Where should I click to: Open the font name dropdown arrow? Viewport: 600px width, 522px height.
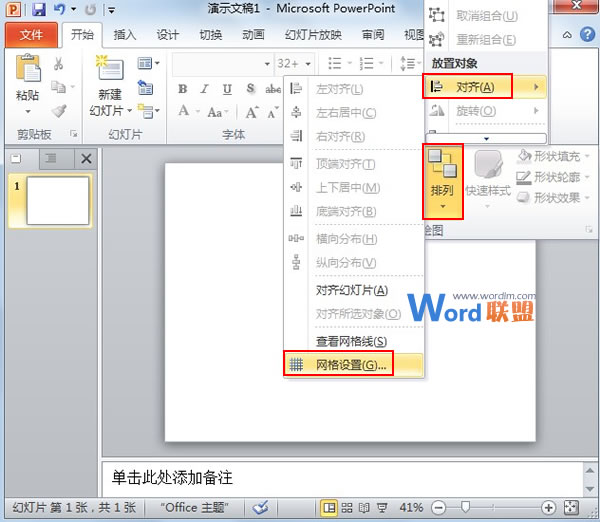267,64
